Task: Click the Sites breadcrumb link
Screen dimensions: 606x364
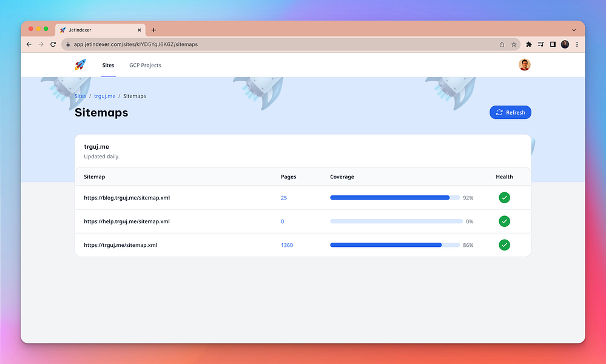Action: tap(81, 96)
